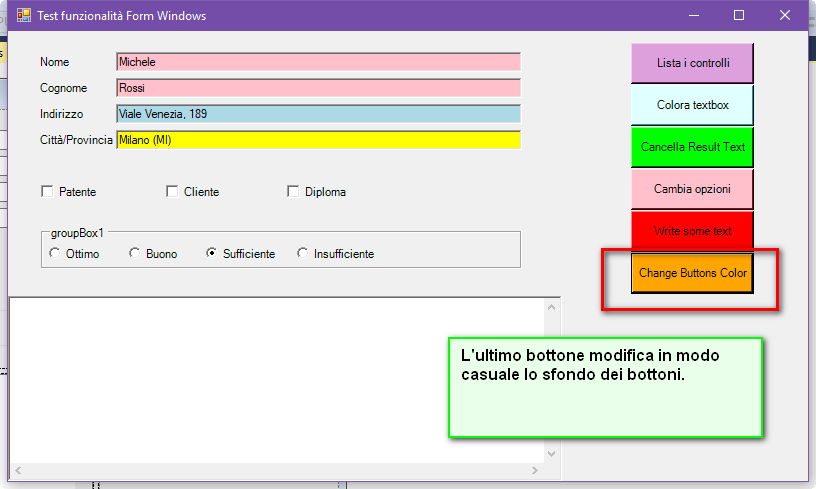The height and width of the screenshot is (489, 816).
Task: Enable the Cliente checkbox
Action: coord(172,192)
